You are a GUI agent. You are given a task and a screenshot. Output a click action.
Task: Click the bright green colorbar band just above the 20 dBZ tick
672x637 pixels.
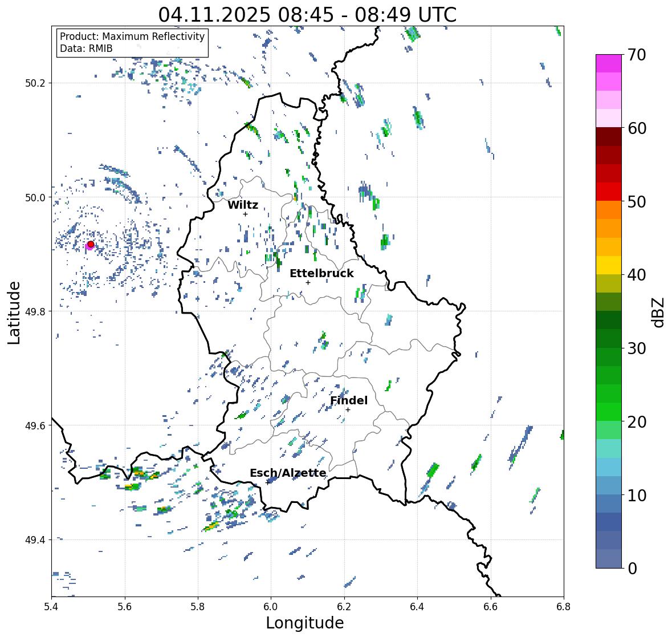pos(609,412)
